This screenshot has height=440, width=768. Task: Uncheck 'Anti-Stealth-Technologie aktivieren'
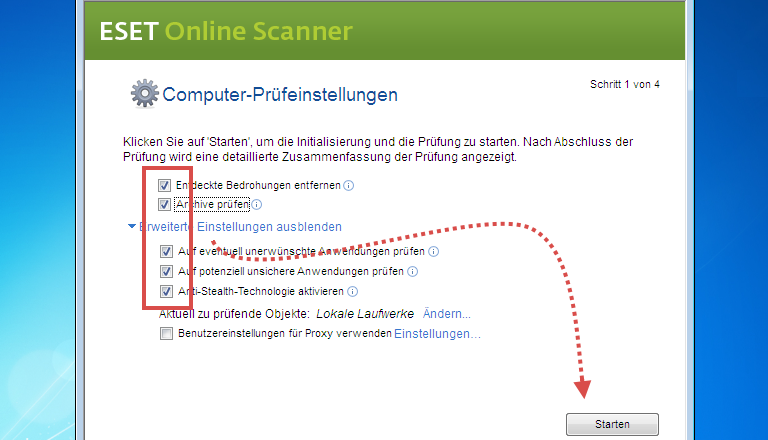166,292
